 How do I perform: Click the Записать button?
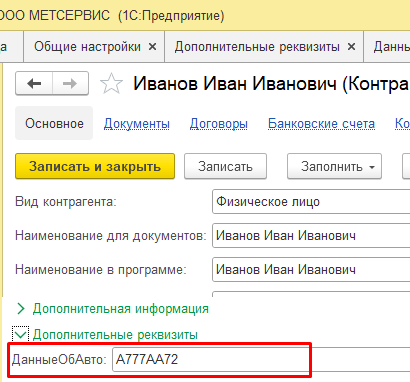tap(225, 166)
